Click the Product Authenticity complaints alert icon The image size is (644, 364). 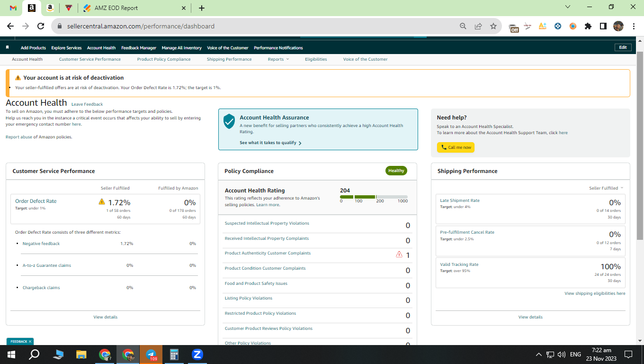(399, 255)
